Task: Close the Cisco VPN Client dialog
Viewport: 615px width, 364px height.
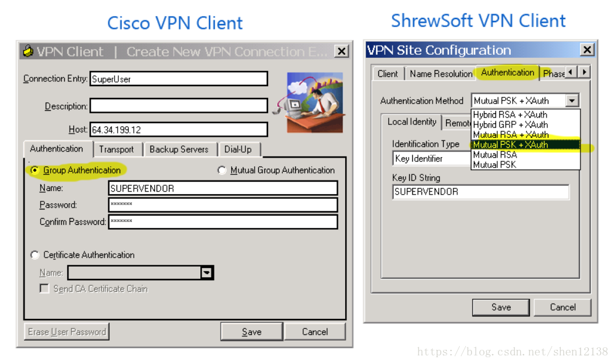Action: (x=341, y=51)
